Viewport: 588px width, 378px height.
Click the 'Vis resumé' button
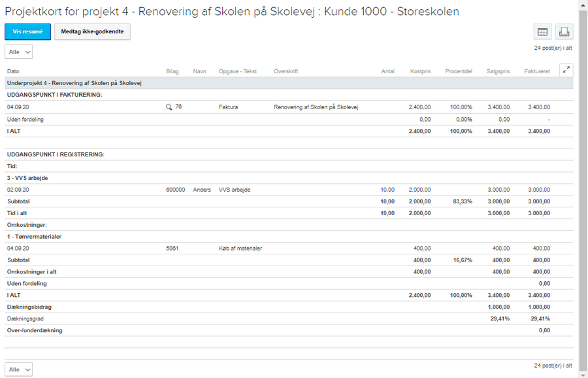(x=27, y=31)
